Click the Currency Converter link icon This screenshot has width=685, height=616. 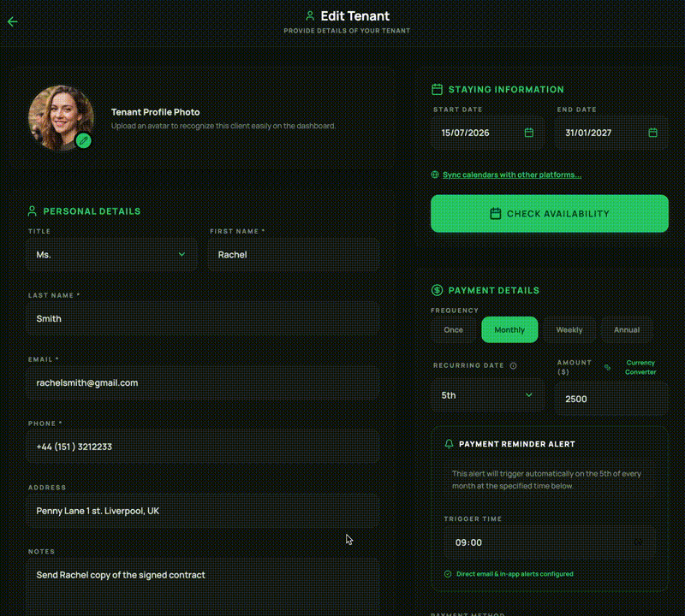[x=607, y=367]
